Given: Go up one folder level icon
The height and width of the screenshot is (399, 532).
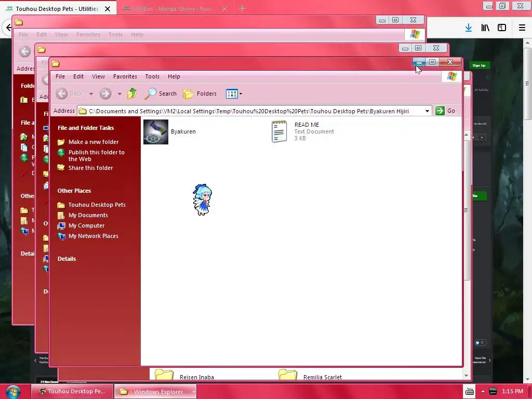Looking at the screenshot, I should (132, 94).
